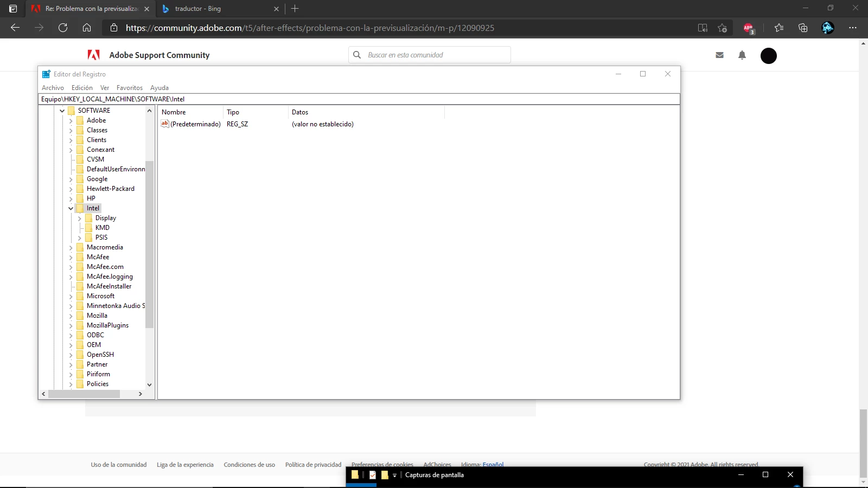The width and height of the screenshot is (868, 488).
Task: Click the browser Refresh icon
Action: click(63, 28)
